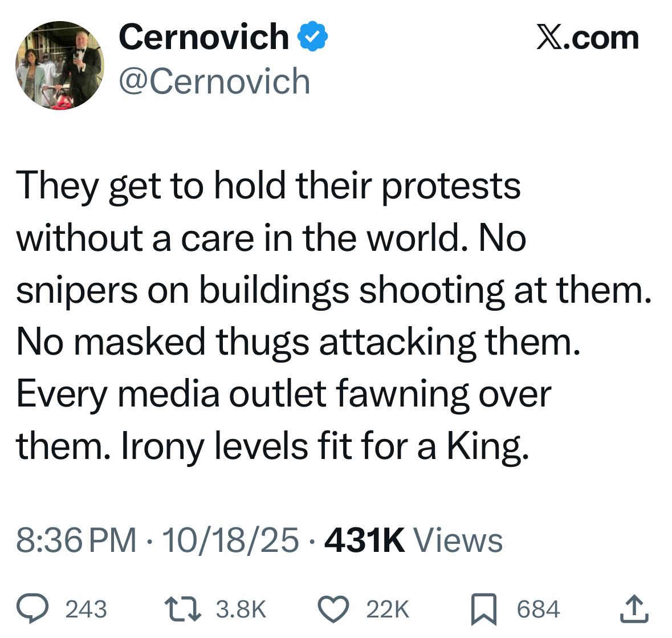This screenshot has width=672, height=638.
Task: View the 431K Views analytics
Action: (x=413, y=540)
